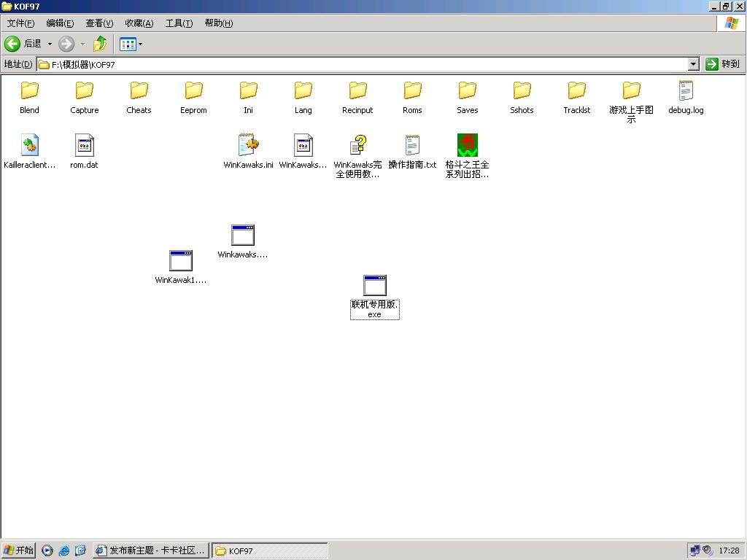Select the 格斗之王全系列出招 file
Image resolution: width=747 pixels, height=560 pixels.
(x=467, y=156)
